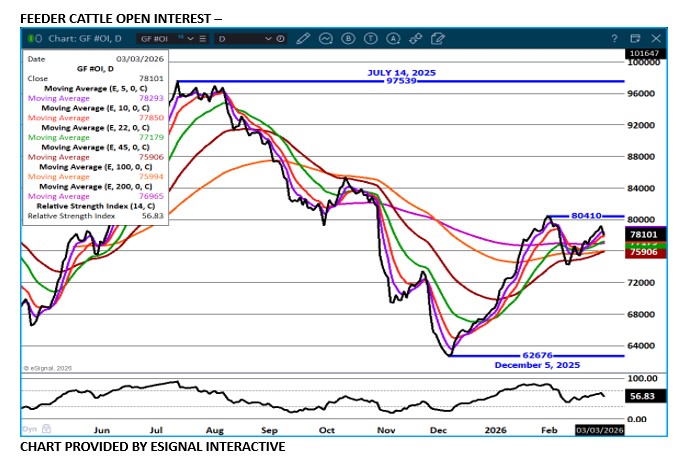
Task: Open the edit note icon in toolbar
Action: [x=437, y=38]
